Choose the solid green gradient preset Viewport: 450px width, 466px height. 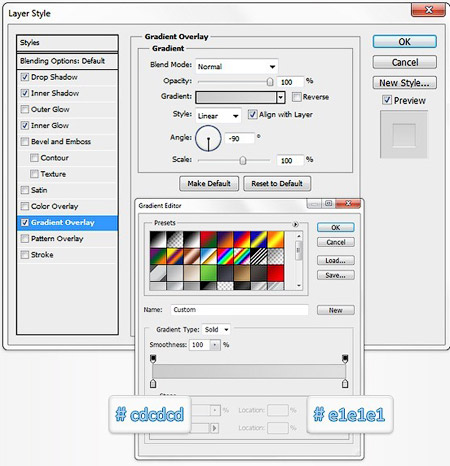[x=208, y=273]
